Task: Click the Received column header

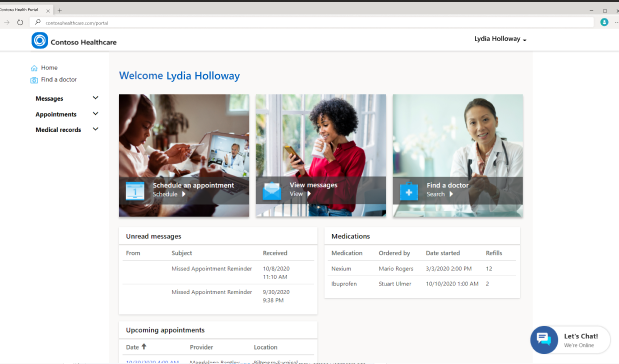Action: point(275,253)
